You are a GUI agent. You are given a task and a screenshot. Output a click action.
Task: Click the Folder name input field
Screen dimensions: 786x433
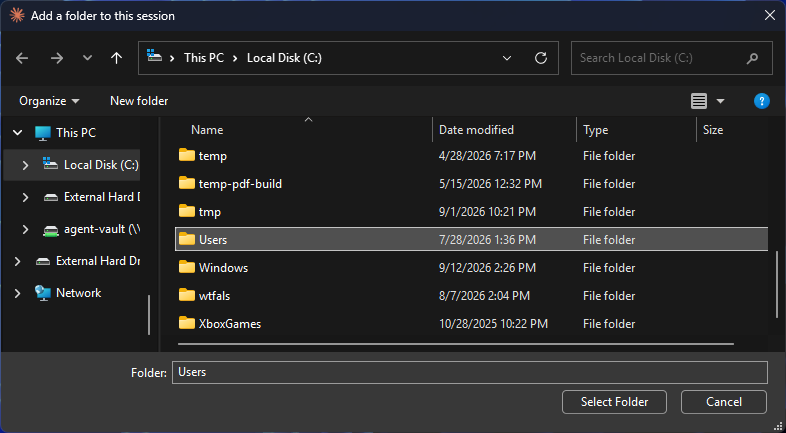[470, 372]
